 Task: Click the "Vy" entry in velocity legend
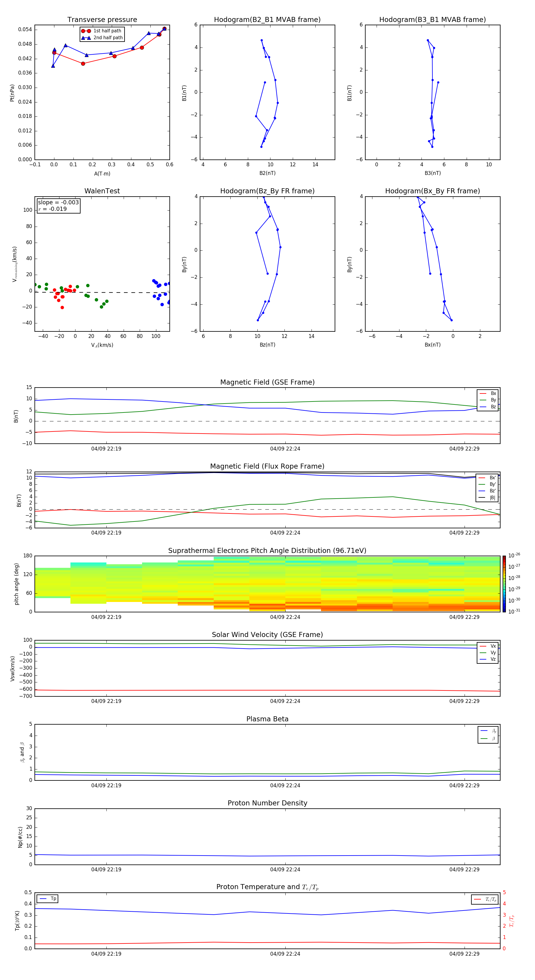point(488,652)
